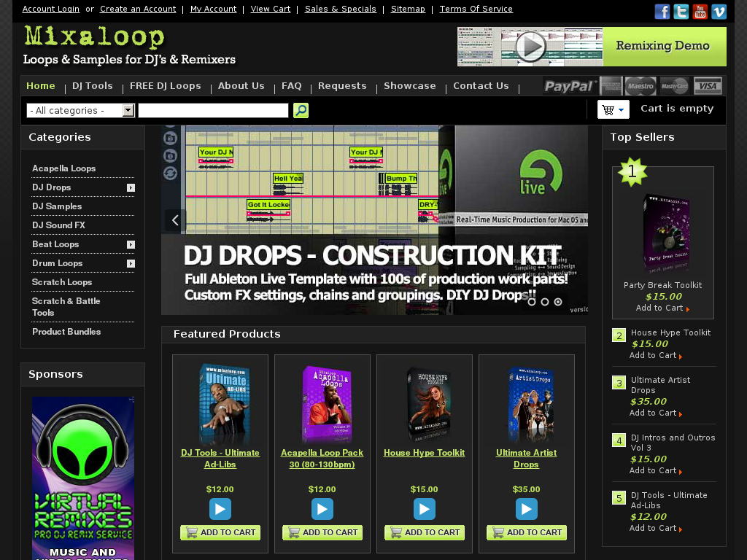Viewport: 747px width, 560px height.
Task: Click the Party Break Toolkit product image
Action: [x=665, y=234]
